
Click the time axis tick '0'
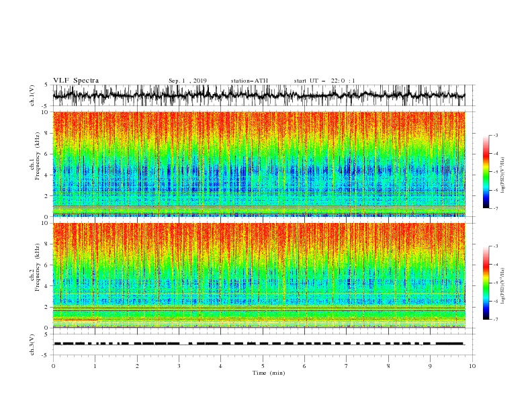tap(53, 366)
